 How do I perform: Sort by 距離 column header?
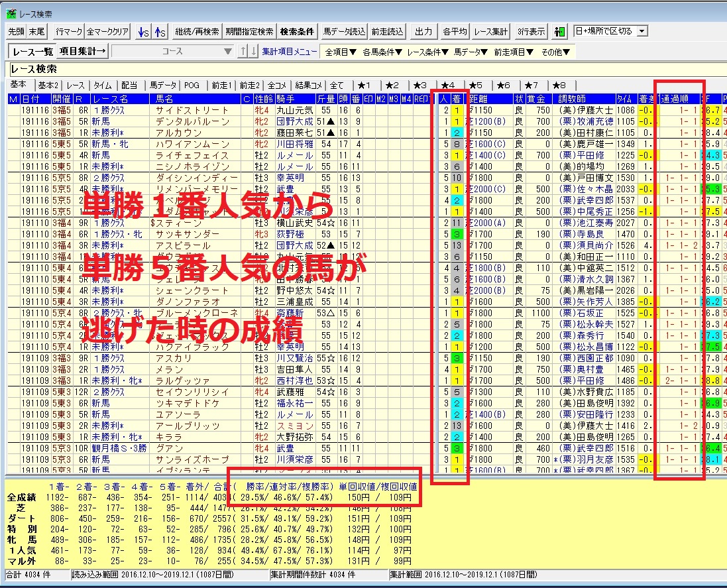[x=490, y=99]
